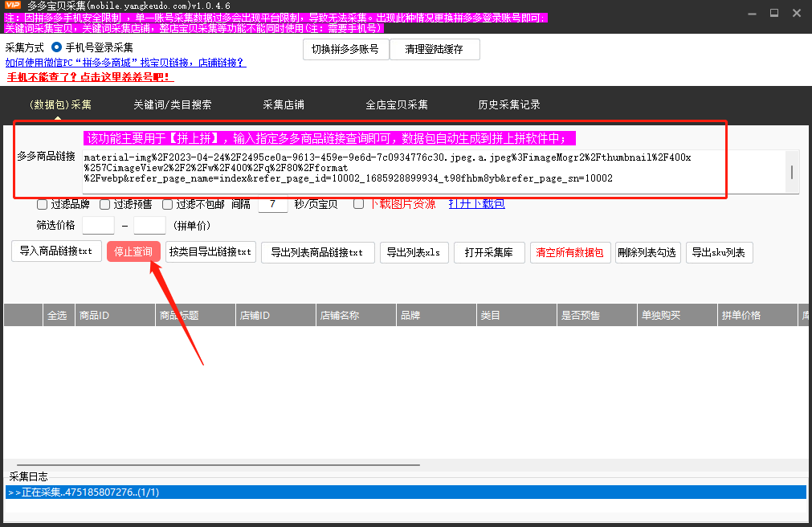Screen dimensions: 812x527
Task: Click 商品标题 column header
Action: [x=196, y=315]
